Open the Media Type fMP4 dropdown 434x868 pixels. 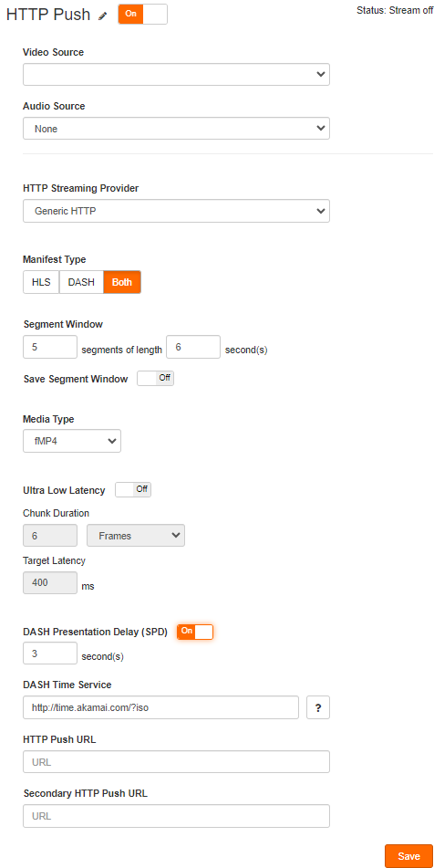(x=72, y=441)
